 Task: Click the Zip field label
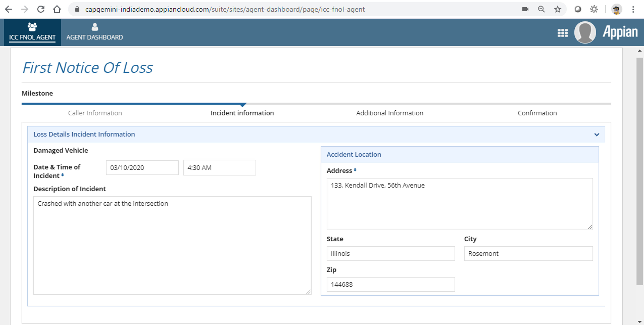(x=332, y=270)
